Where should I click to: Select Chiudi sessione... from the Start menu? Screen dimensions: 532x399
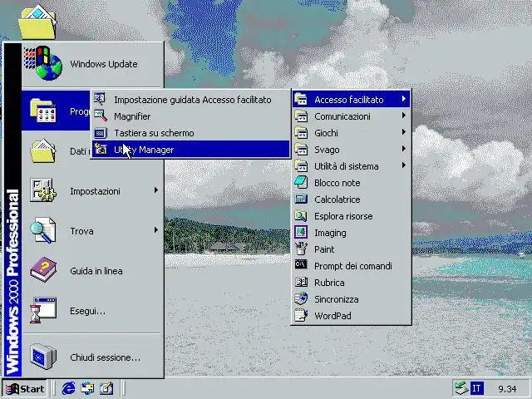point(92,357)
